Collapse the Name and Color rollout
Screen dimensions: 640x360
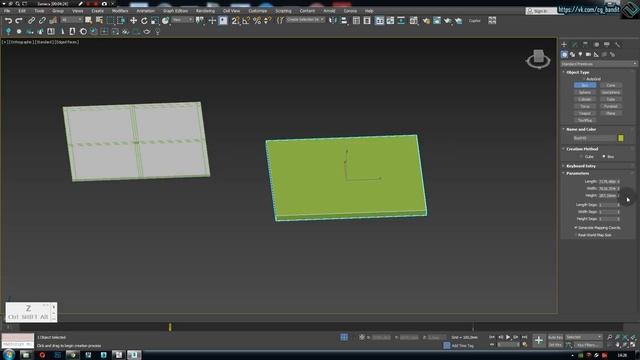[581, 129]
